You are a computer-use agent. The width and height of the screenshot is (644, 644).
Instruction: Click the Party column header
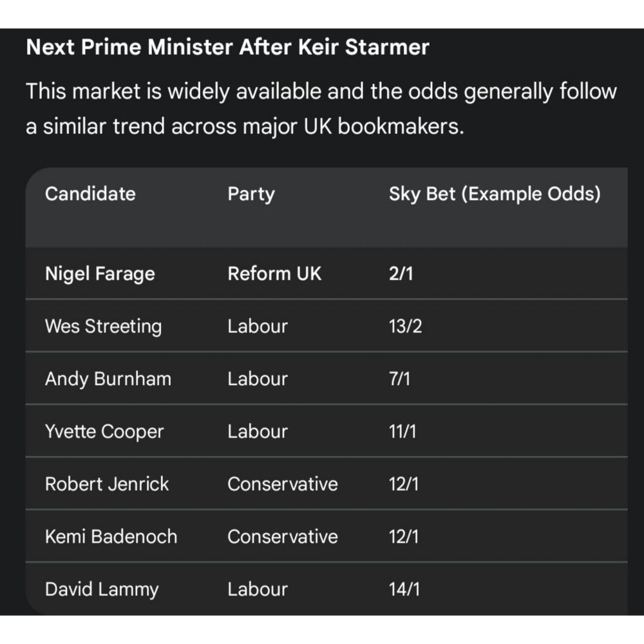click(x=251, y=194)
